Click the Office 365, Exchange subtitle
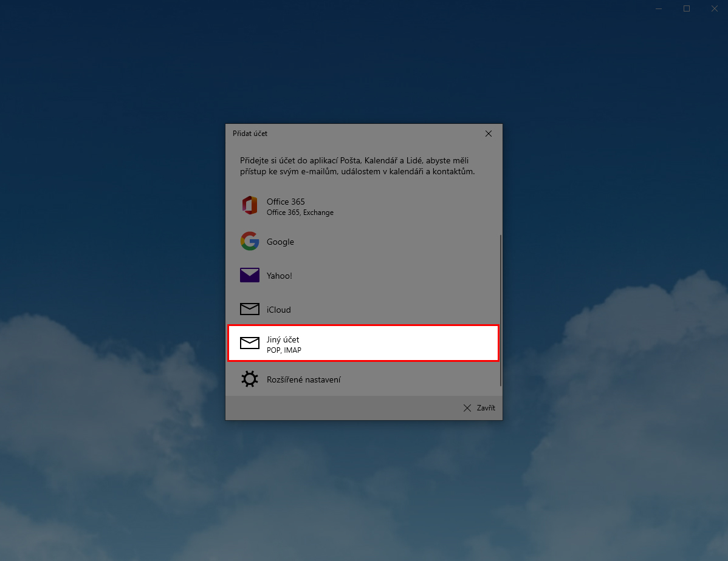Image resolution: width=728 pixels, height=561 pixels. [300, 212]
